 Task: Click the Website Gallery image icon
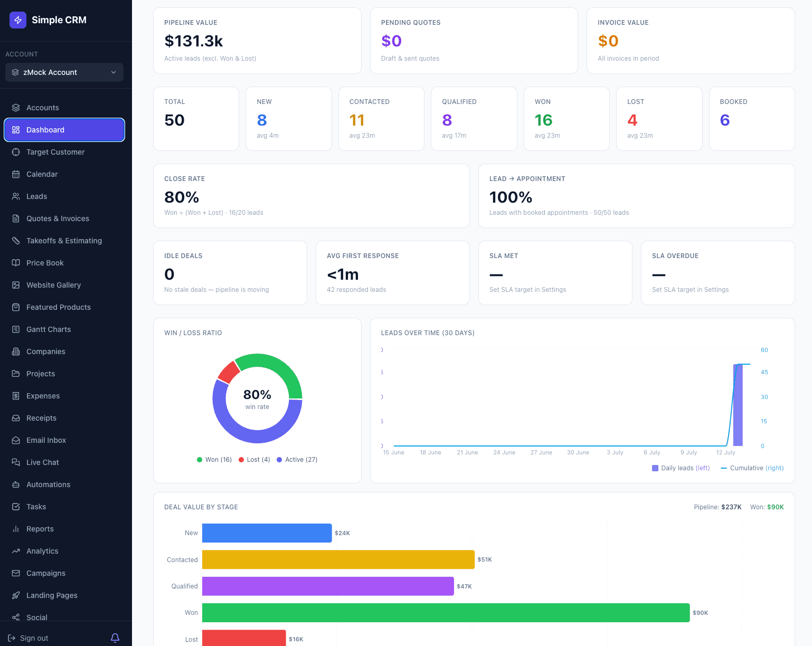click(16, 285)
